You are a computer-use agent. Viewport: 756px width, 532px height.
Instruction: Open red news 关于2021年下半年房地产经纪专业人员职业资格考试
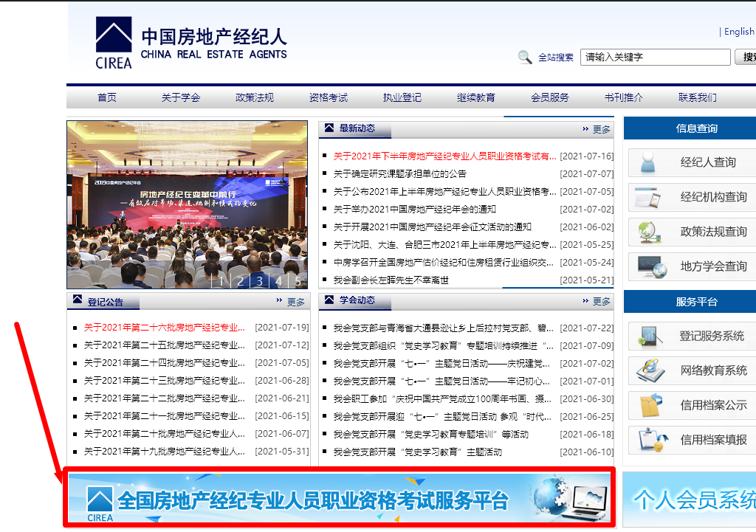[x=444, y=156]
